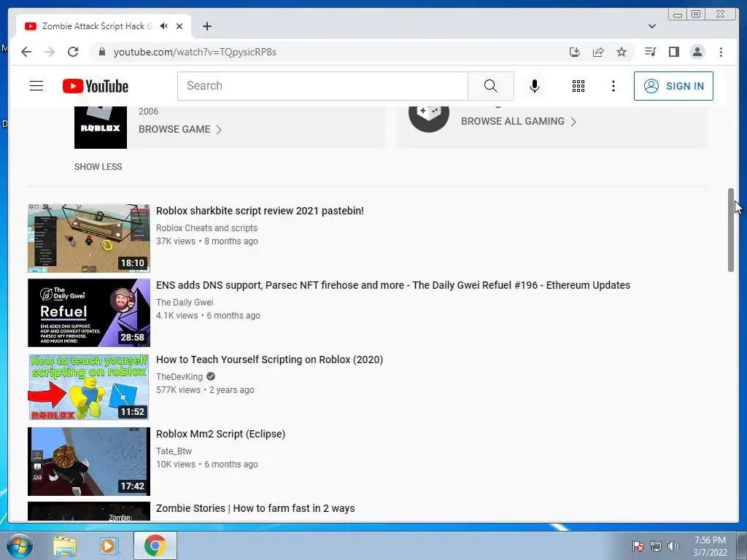Viewport: 747px width, 560px height.
Task: Open Roblox Mm2 Script (Eclipse) title
Action: 220,435
